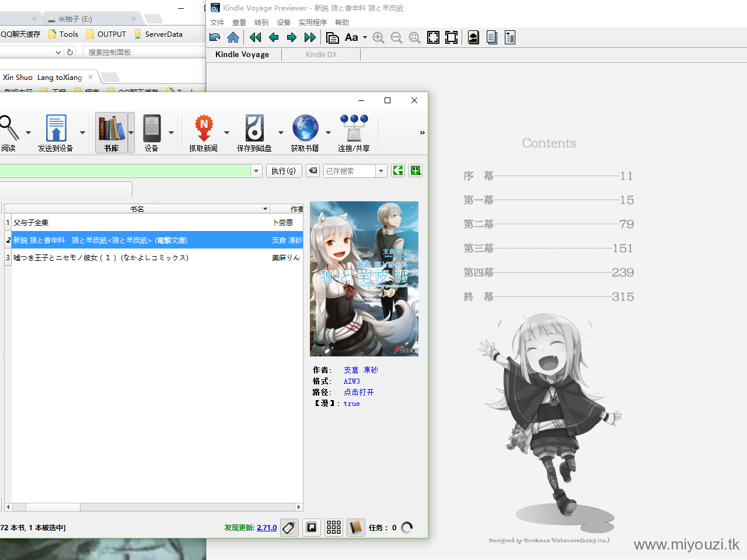Clear the search with the backspace icon
The height and width of the screenshot is (560, 747).
click(313, 171)
